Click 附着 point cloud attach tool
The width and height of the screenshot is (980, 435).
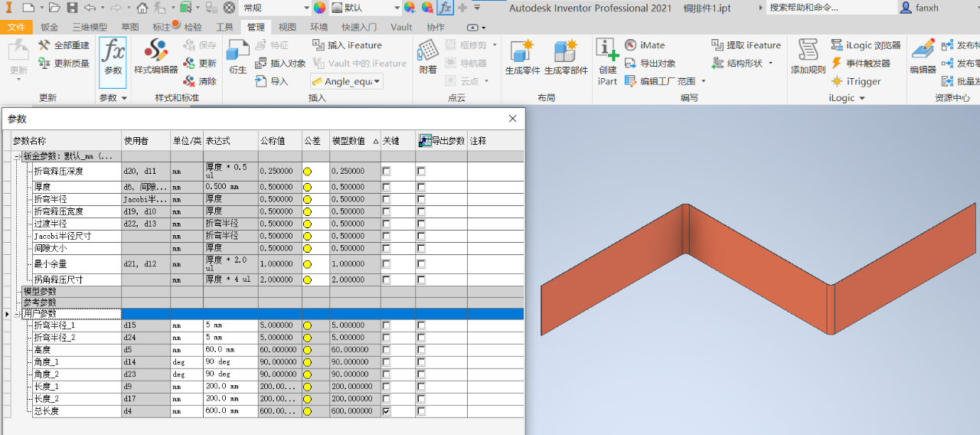point(428,58)
